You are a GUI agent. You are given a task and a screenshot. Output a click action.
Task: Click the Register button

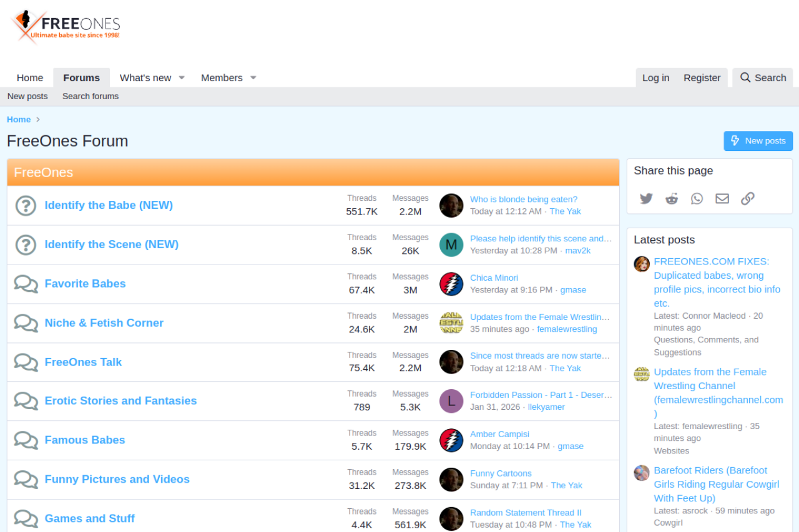(x=702, y=77)
